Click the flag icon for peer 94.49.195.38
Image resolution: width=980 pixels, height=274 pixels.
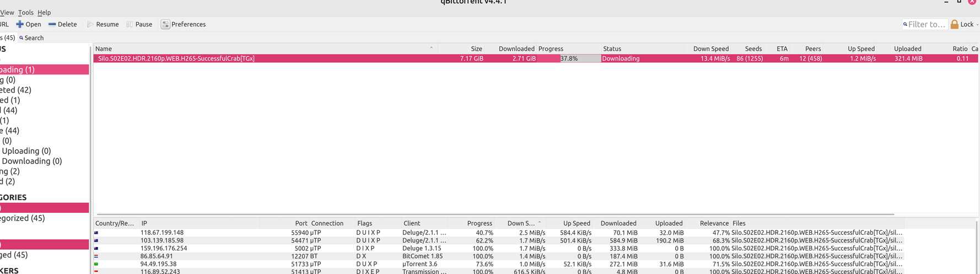click(96, 264)
